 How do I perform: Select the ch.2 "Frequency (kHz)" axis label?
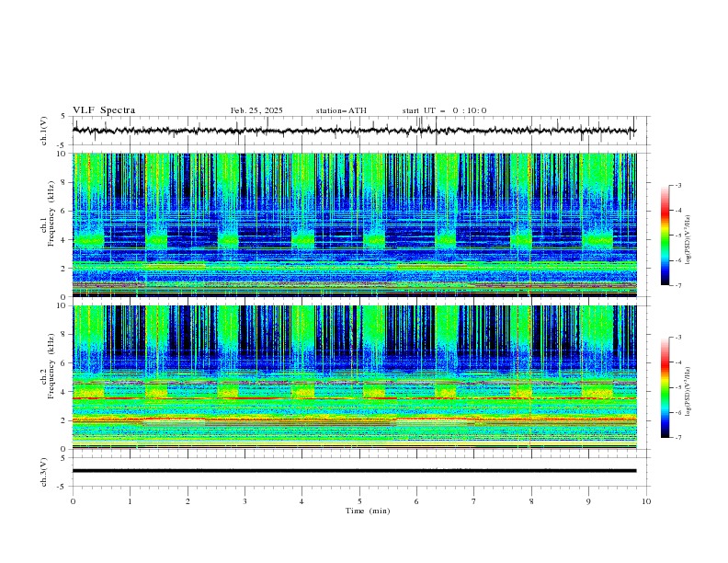pyautogui.click(x=51, y=365)
